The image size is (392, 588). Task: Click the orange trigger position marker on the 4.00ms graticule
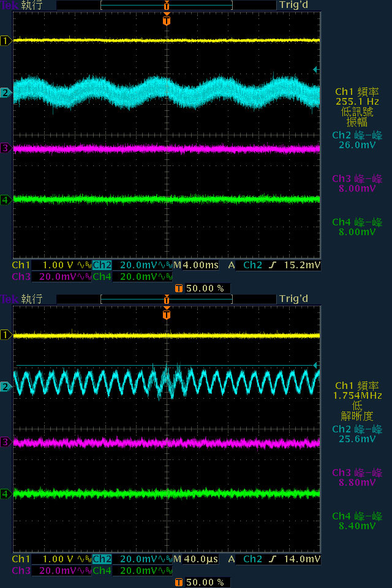[x=167, y=19]
